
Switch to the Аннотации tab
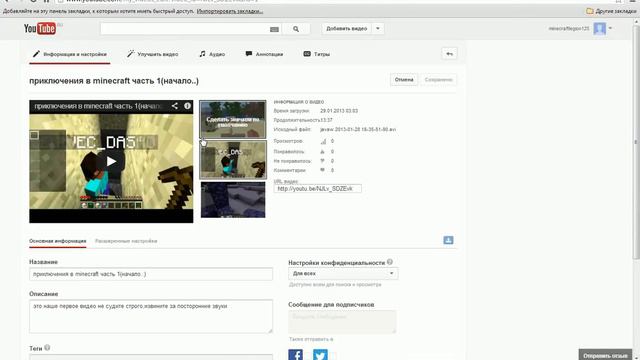264,54
